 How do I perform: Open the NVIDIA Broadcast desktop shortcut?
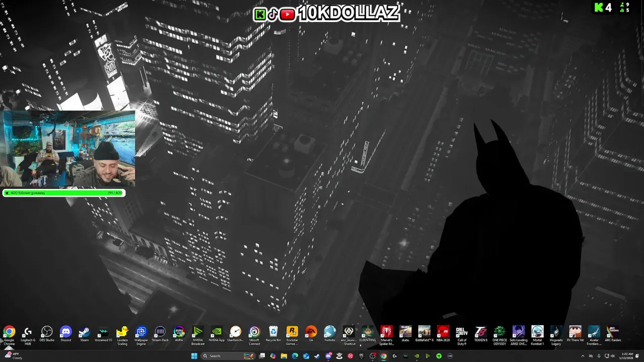[x=198, y=334]
